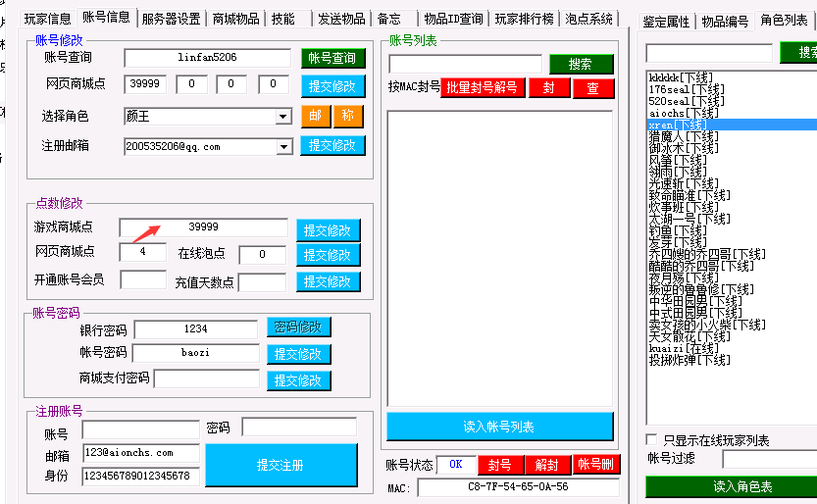The width and height of the screenshot is (817, 504).
Task: Click the red 封 button
Action: click(x=549, y=87)
